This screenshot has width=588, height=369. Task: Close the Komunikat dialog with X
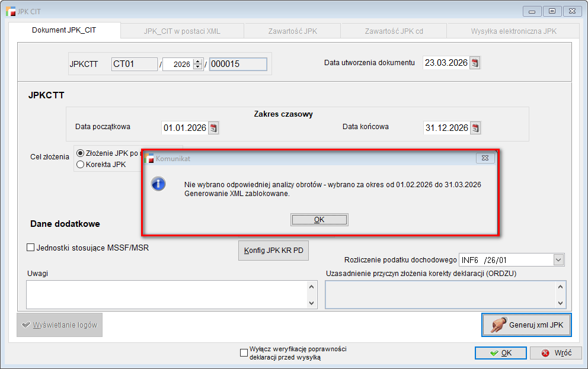pyautogui.click(x=485, y=158)
